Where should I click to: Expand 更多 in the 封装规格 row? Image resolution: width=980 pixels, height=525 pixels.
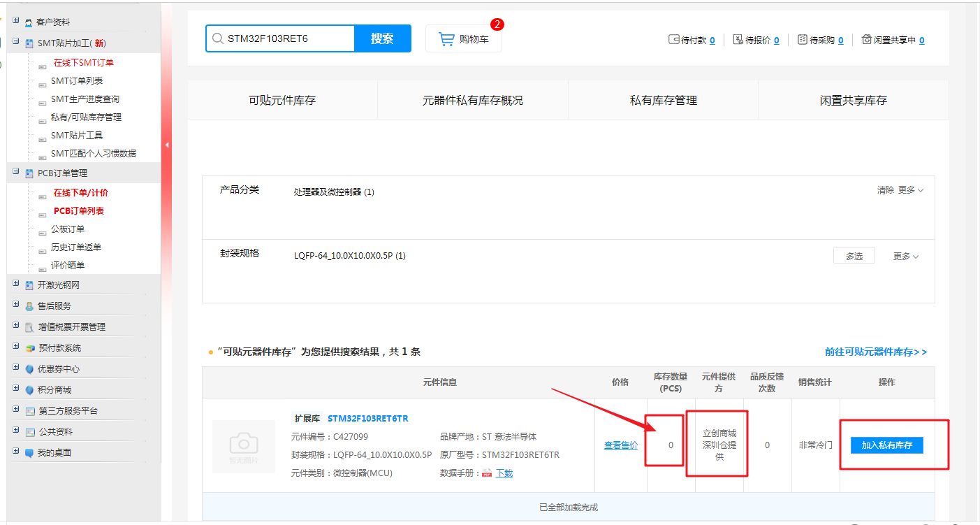click(906, 257)
